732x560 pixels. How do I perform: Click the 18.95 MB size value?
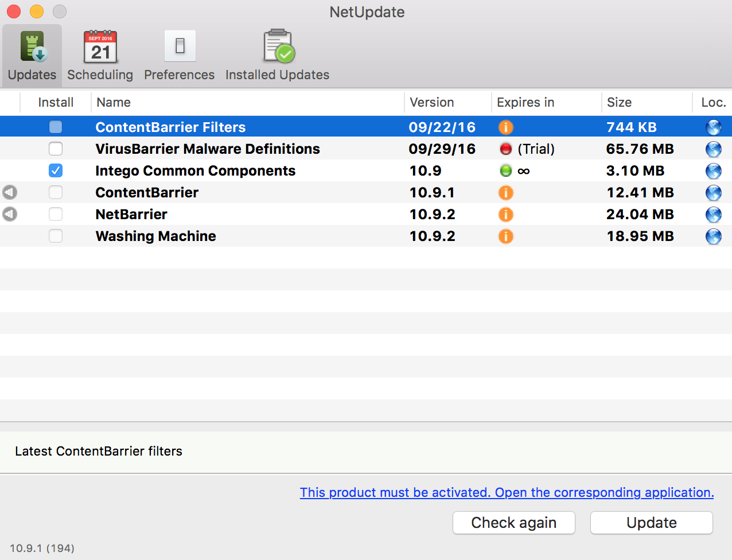coord(640,236)
